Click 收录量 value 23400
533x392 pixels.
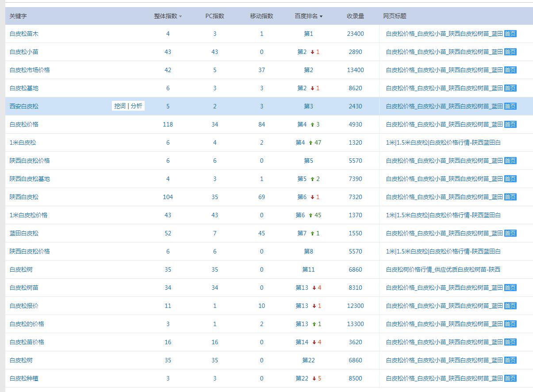pos(355,34)
